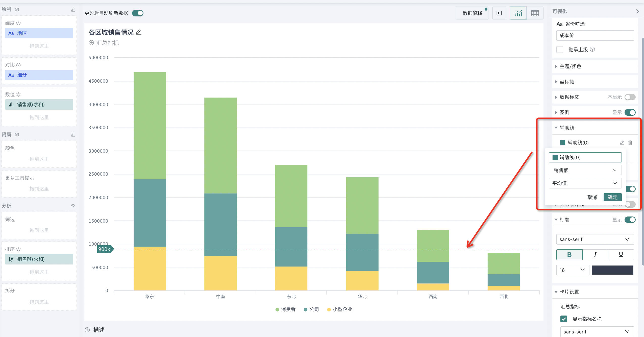Click the dark title color swatch
The image size is (644, 337).
612,270
